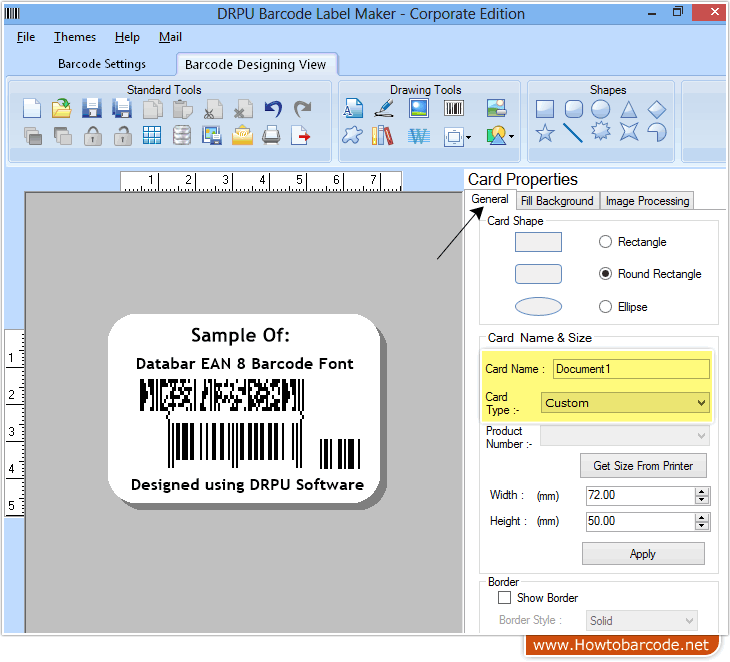Click the Email envelope icon
This screenshot has width=730, height=662.
(x=242, y=136)
